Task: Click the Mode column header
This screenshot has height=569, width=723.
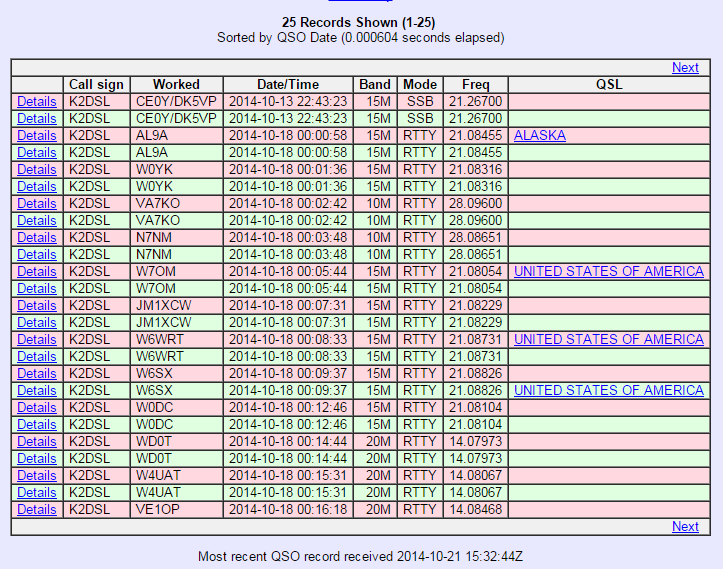Action: [420, 84]
